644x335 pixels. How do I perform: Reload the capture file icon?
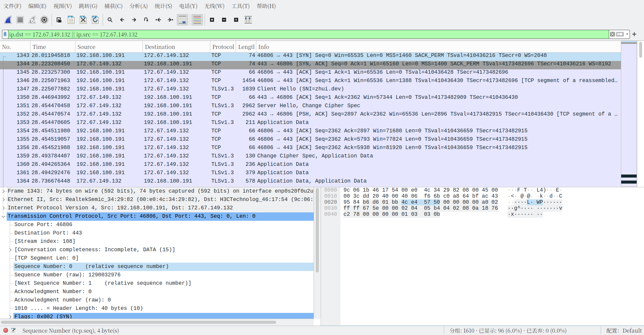coord(95,20)
